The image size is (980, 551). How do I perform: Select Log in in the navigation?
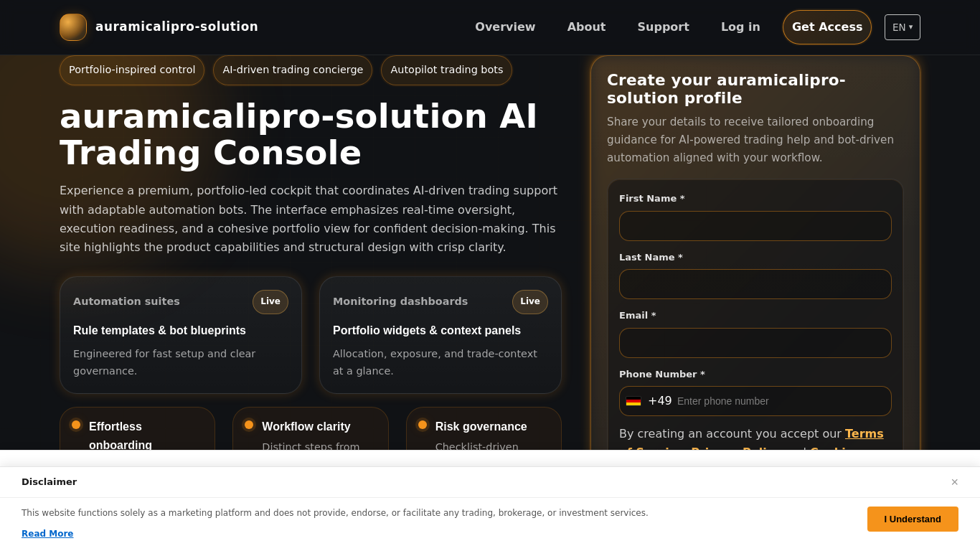[x=740, y=27]
